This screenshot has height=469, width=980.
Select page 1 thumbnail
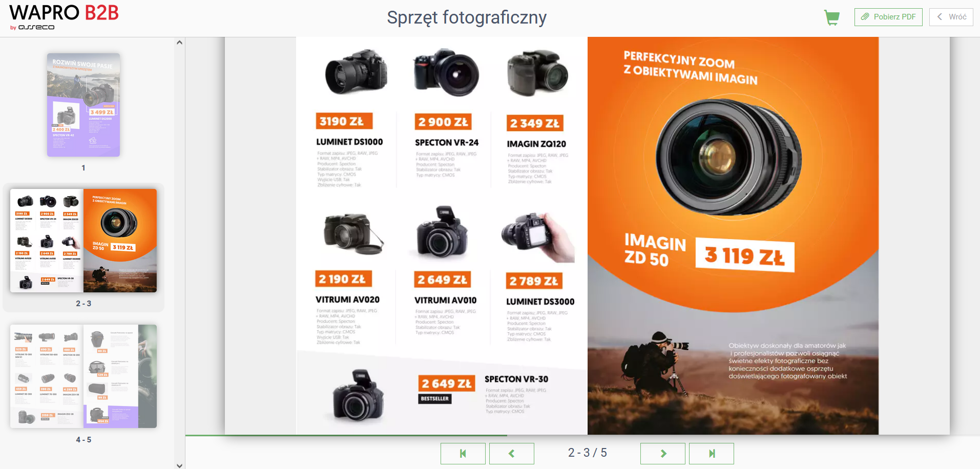click(84, 105)
